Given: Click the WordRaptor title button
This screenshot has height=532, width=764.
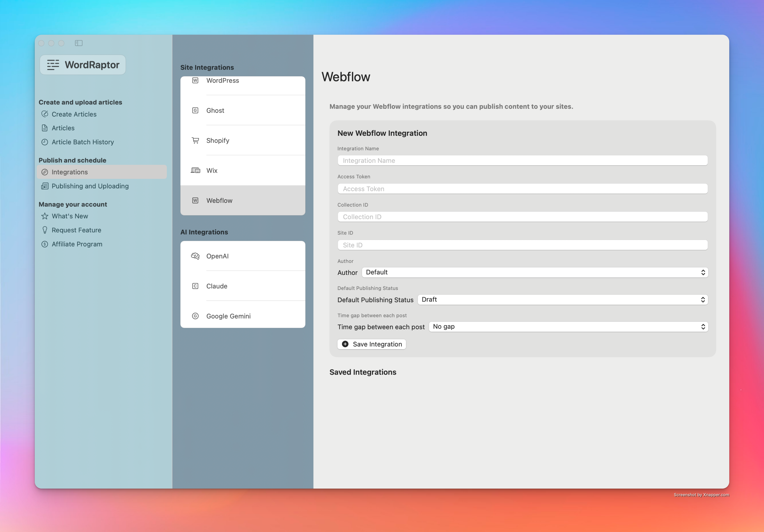Looking at the screenshot, I should click(83, 65).
